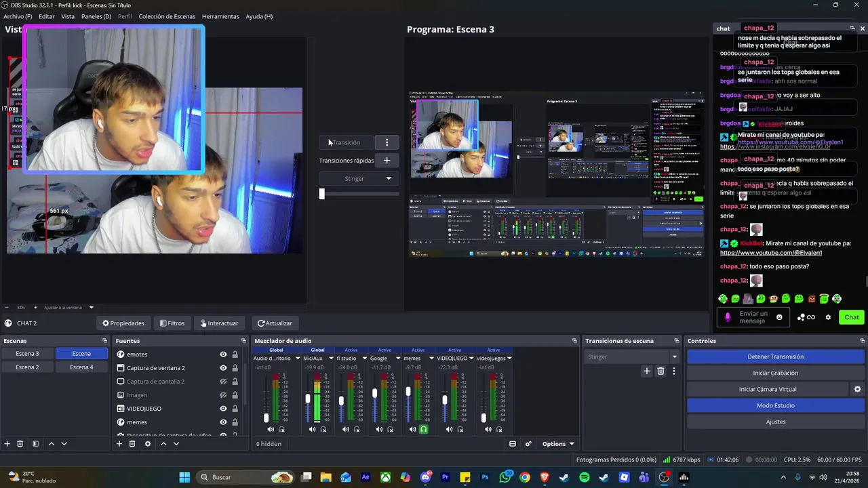This screenshot has height=488, width=868.
Task: Open advanced audio properties gears icon
Action: (528, 444)
